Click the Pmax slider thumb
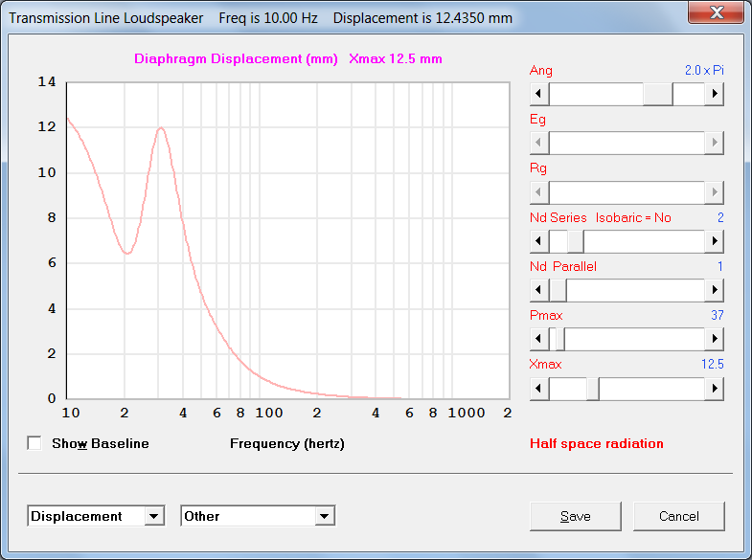The height and width of the screenshot is (560, 752). tap(559, 339)
